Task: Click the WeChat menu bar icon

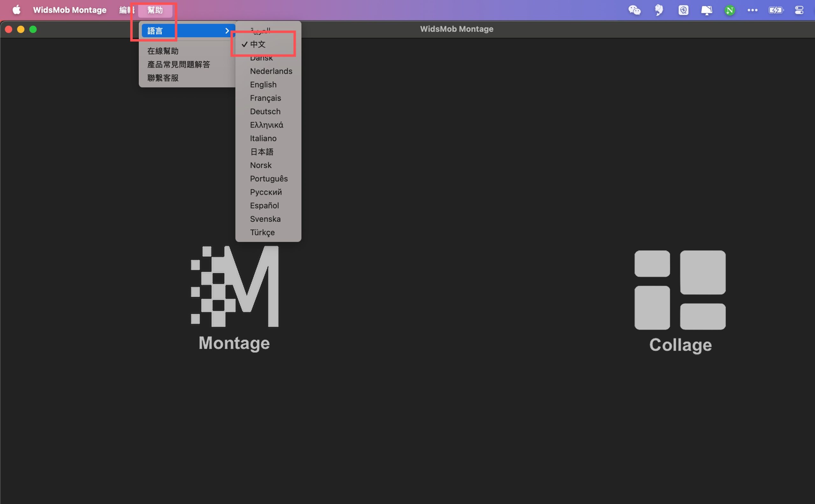Action: click(x=634, y=10)
